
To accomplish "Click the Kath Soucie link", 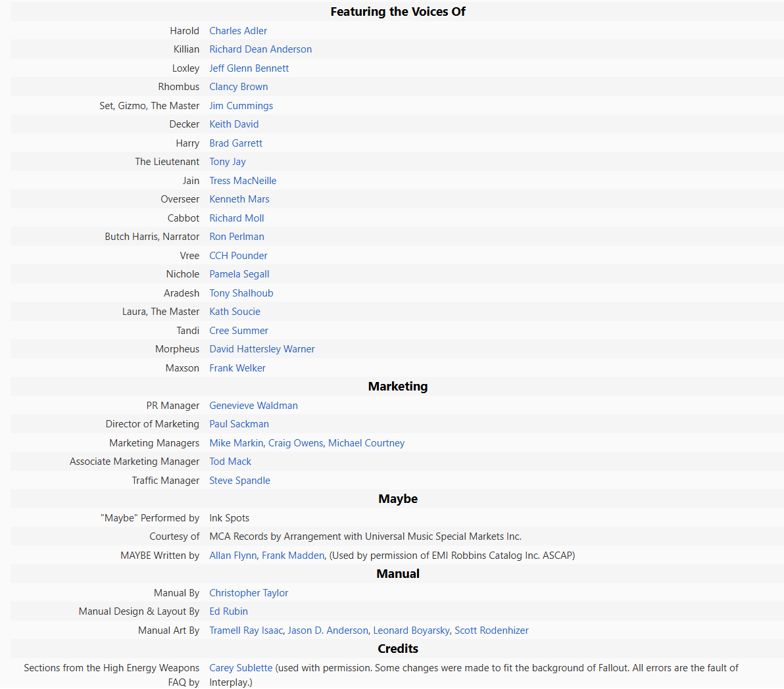I will point(235,312).
